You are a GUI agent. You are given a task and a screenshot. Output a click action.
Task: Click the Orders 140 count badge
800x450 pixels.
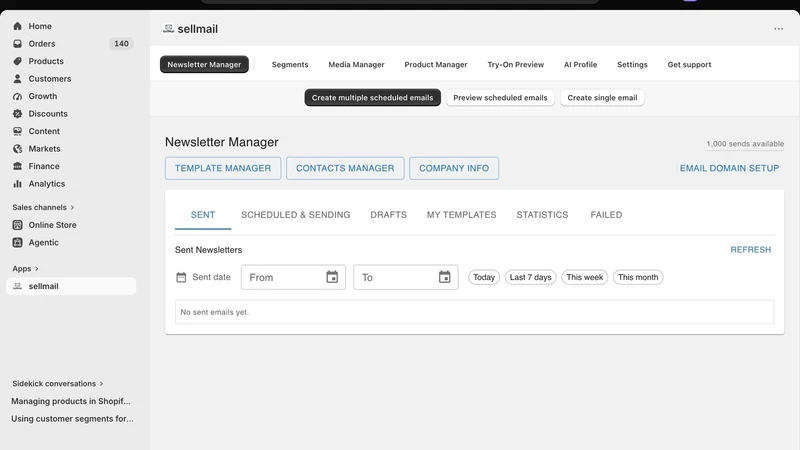point(121,44)
